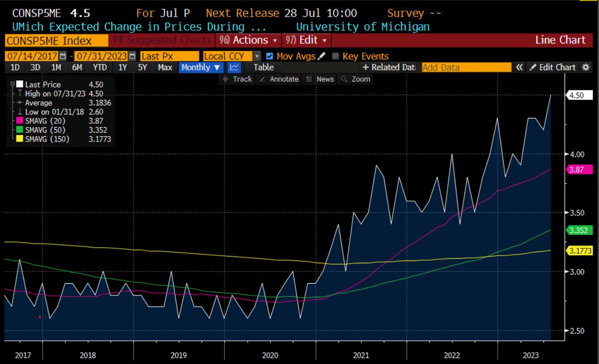Edit moving averages with pencil icon
Screen dimensions: 599x364
click(x=321, y=56)
